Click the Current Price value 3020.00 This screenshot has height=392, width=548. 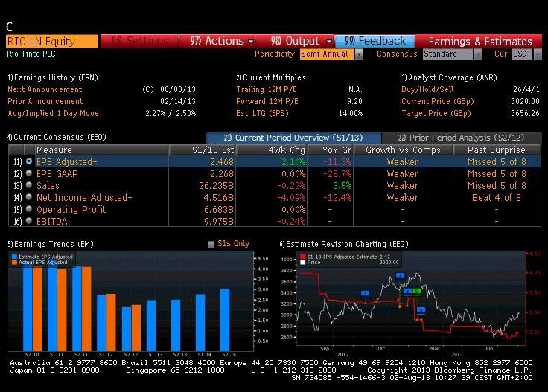pyautogui.click(x=525, y=101)
